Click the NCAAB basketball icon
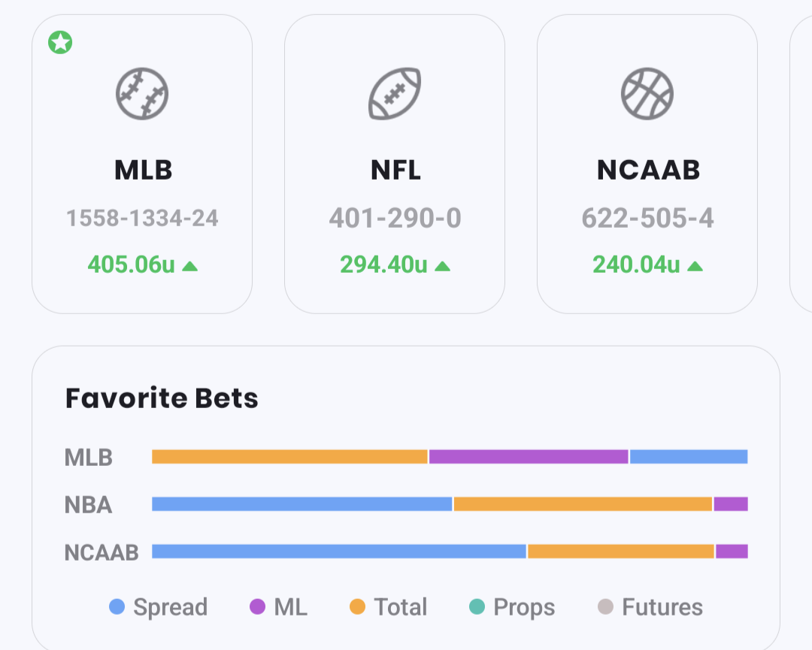812x650 pixels. click(x=647, y=95)
